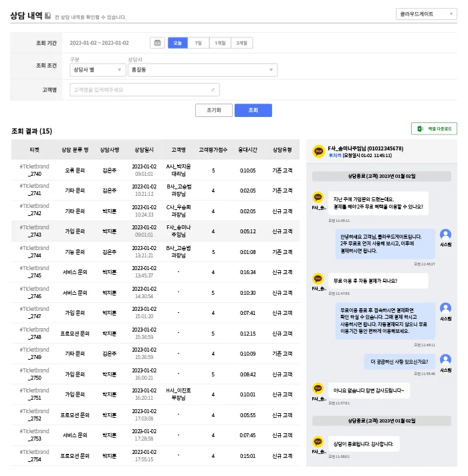Click the customer avatar beside 상담이 종료됩니다 message
The image size is (468, 476).
(x=318, y=441)
